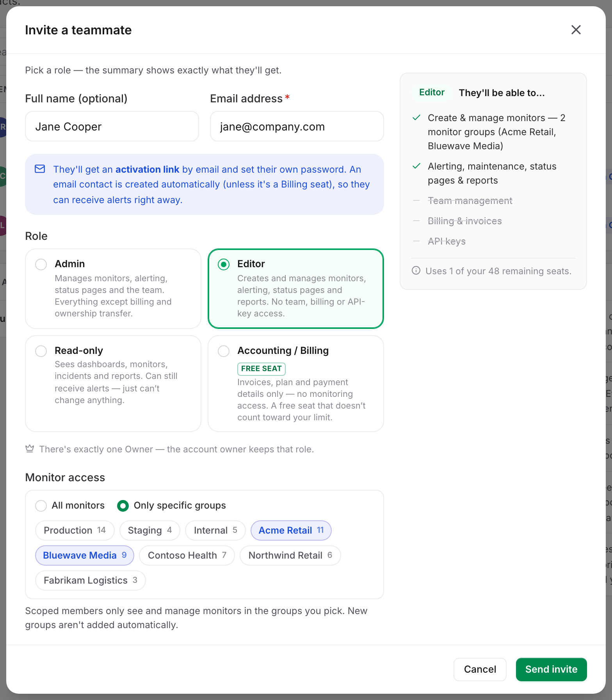Toggle the Production group chip
This screenshot has width=612, height=700.
point(75,530)
